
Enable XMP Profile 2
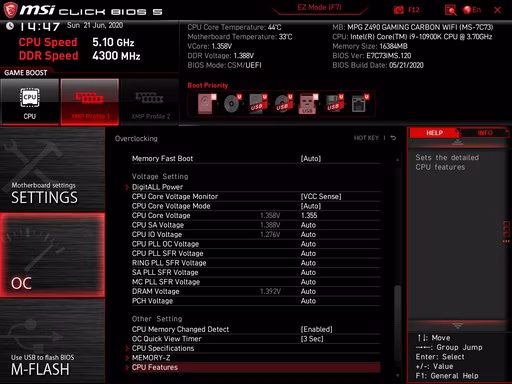150,102
